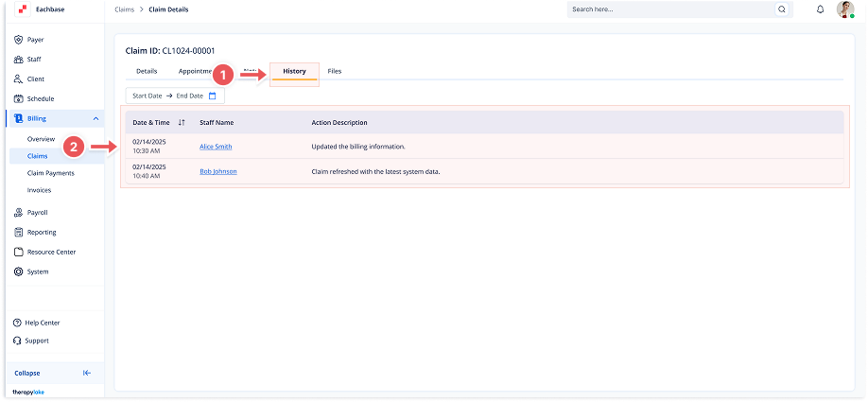
Task: Click the Eachbase logo icon
Action: coord(22,9)
